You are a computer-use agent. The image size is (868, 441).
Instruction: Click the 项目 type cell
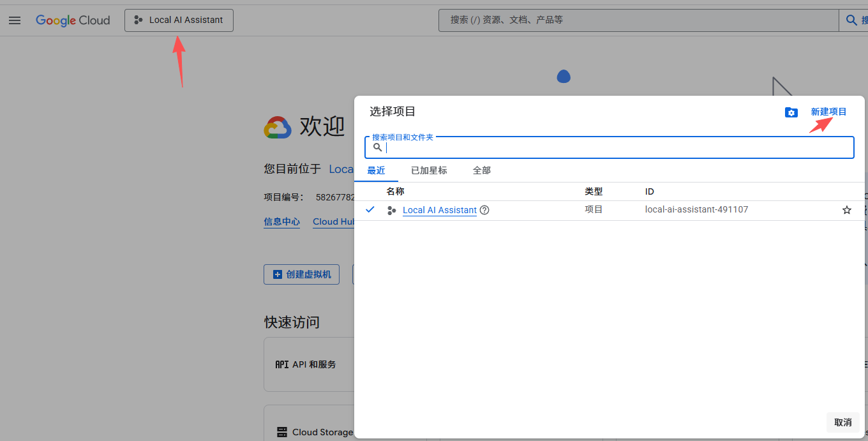tap(594, 209)
